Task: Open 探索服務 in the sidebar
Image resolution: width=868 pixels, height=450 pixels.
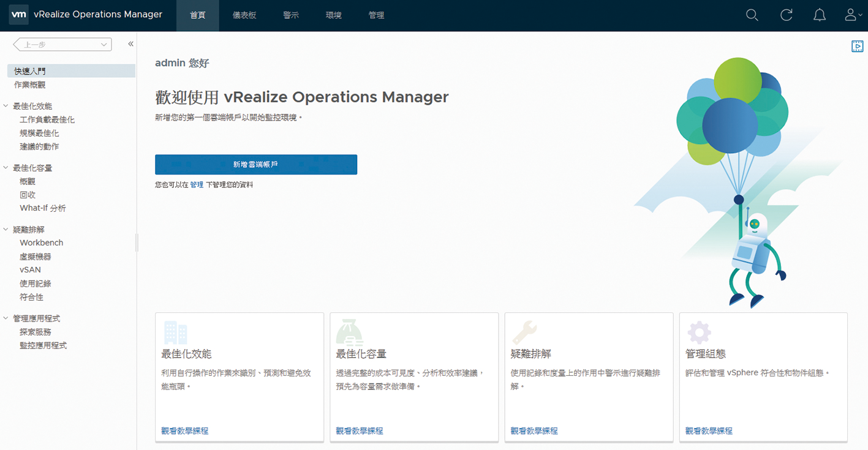Action: click(x=36, y=332)
